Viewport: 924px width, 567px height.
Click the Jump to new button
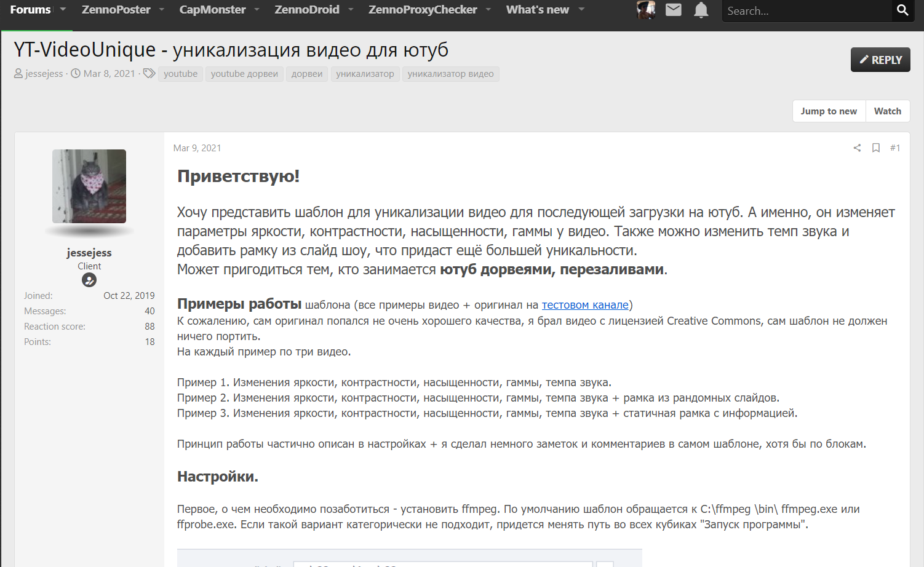pyautogui.click(x=829, y=111)
